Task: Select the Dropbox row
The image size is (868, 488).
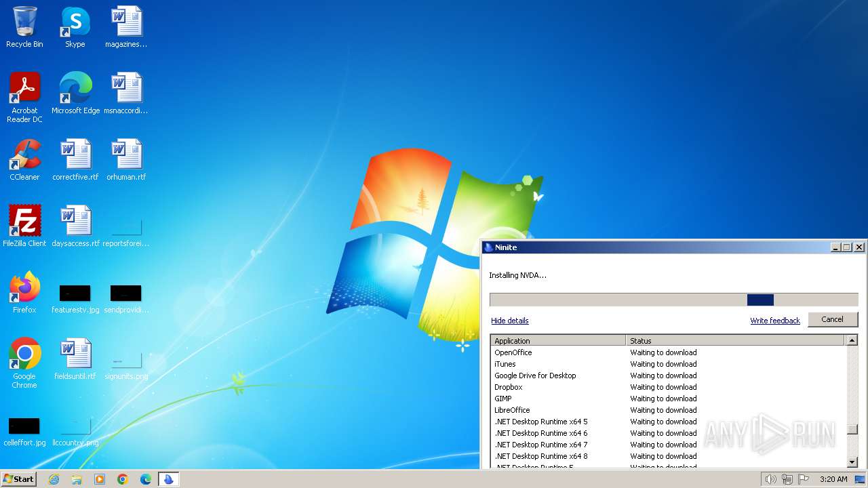Action: point(668,387)
